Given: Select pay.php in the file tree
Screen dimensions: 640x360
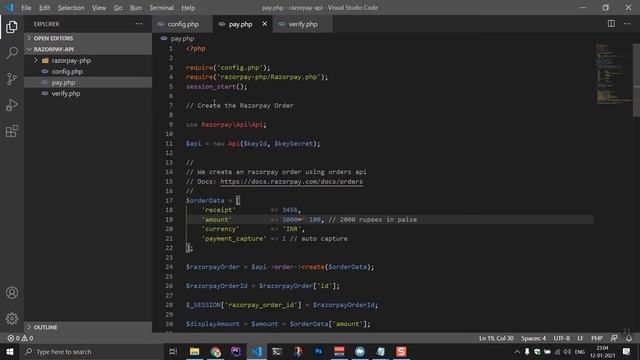Looking at the screenshot, I should click(88, 82).
